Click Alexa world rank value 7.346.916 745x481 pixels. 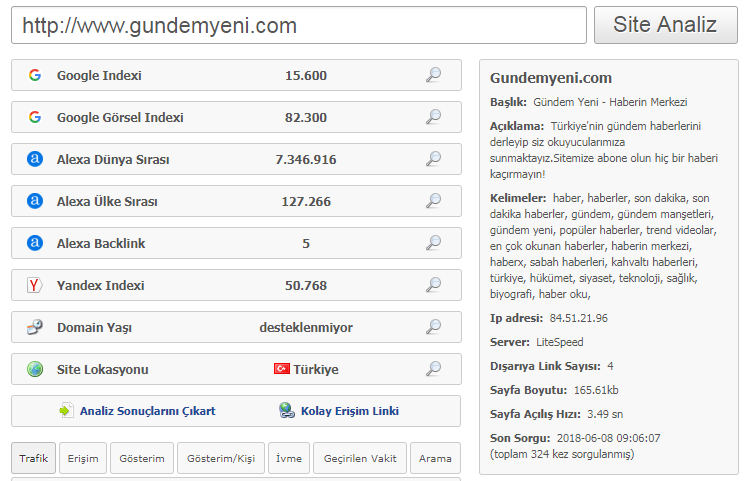[306, 159]
